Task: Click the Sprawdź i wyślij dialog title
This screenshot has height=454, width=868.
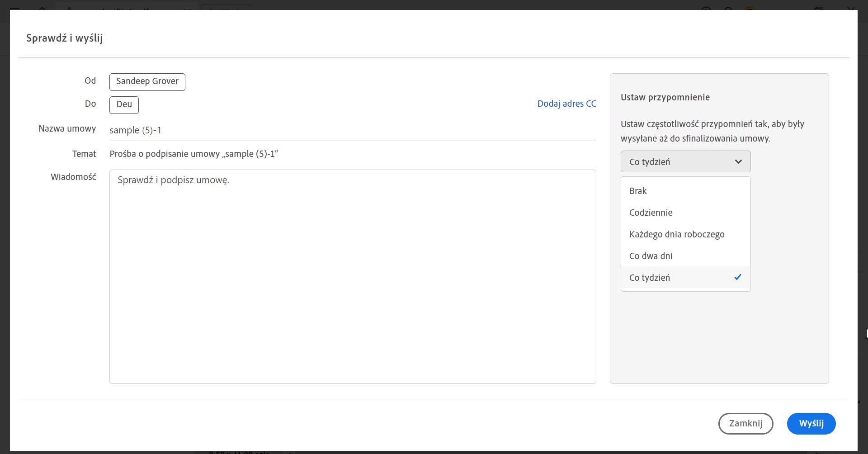Action: click(x=64, y=38)
